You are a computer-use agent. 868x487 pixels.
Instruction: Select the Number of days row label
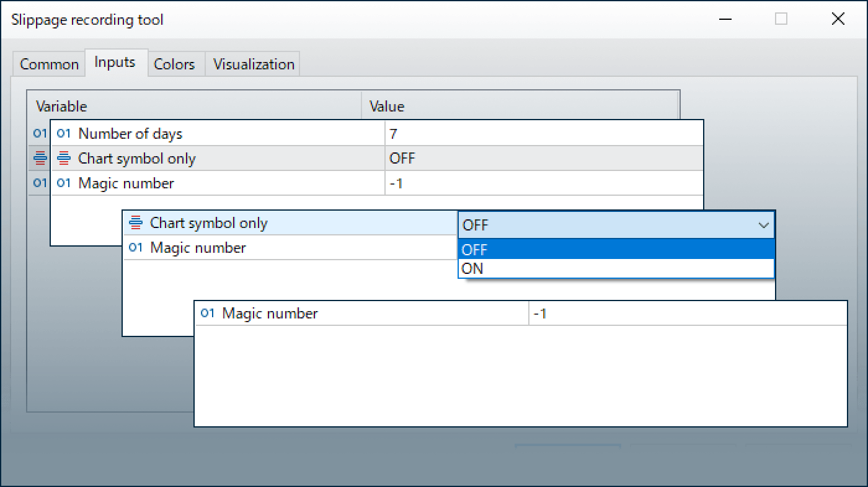[130, 134]
